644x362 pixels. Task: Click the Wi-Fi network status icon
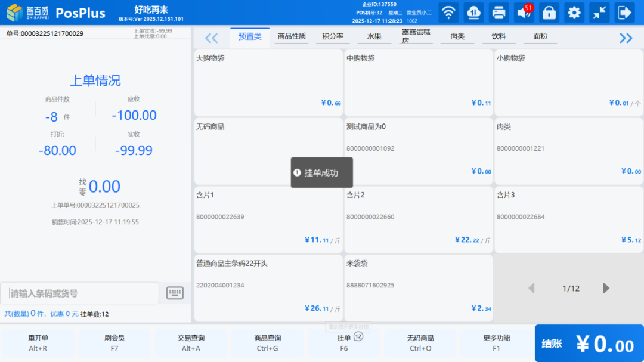click(x=448, y=13)
